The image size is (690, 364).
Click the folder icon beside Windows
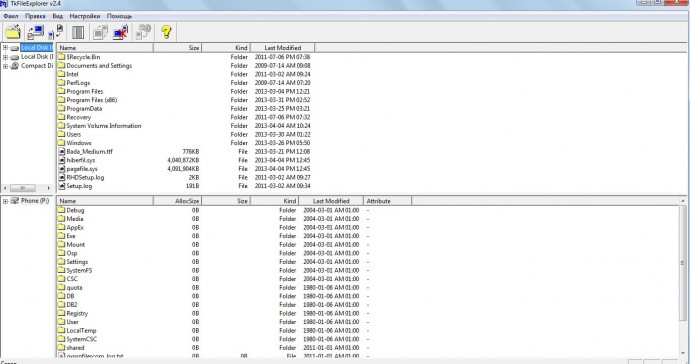click(61, 143)
